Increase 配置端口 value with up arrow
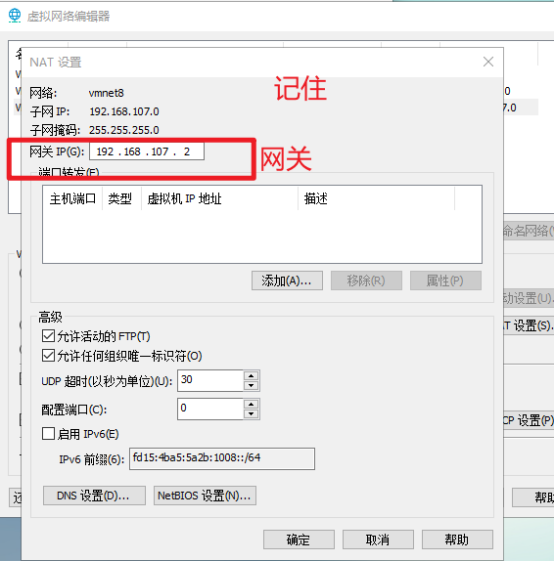 coord(251,404)
